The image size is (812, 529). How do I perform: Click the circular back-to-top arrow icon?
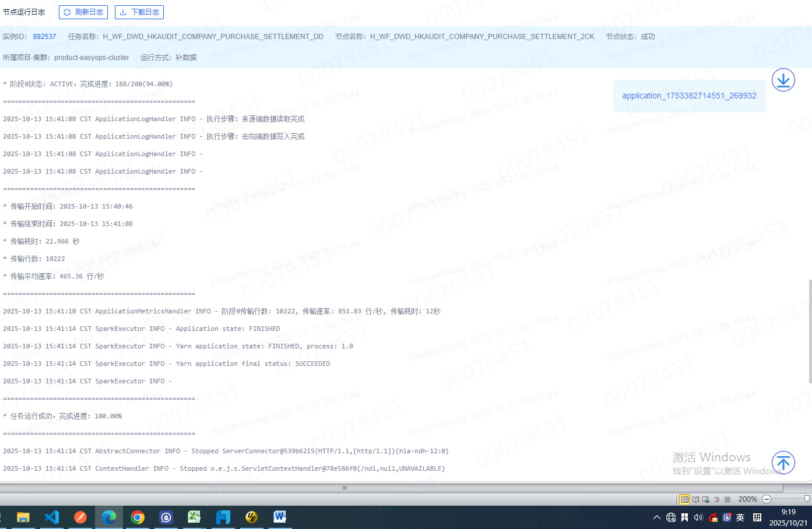[783, 463]
